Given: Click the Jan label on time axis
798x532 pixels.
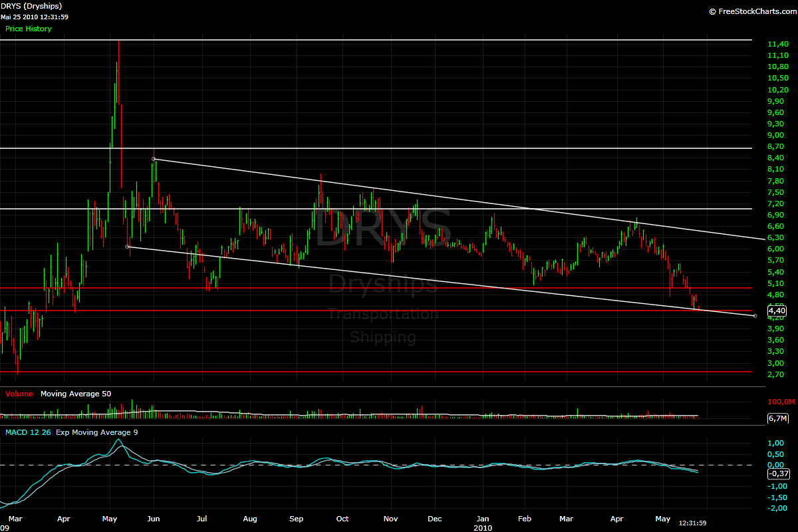Looking at the screenshot, I should [483, 519].
